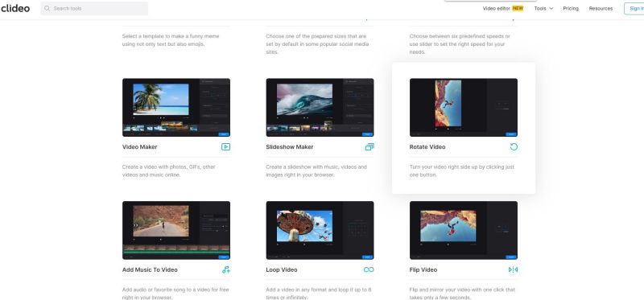Click the Loop Video infinity icon
The height and width of the screenshot is (300, 644).
(x=369, y=269)
